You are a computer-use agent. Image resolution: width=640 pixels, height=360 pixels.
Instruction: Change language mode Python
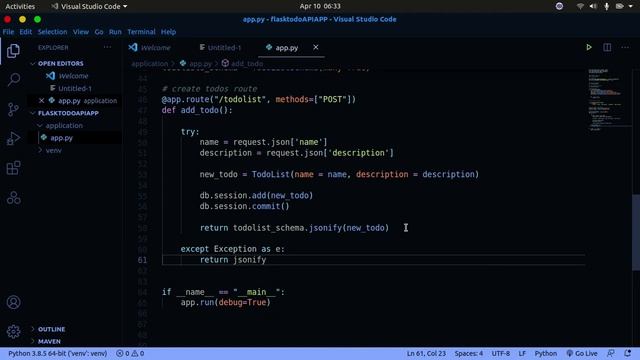click(546, 353)
